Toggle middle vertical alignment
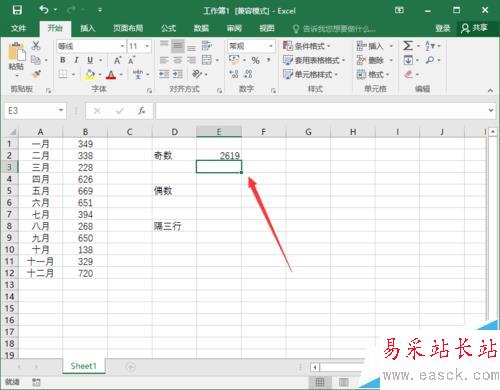The image size is (500, 390). (178, 46)
